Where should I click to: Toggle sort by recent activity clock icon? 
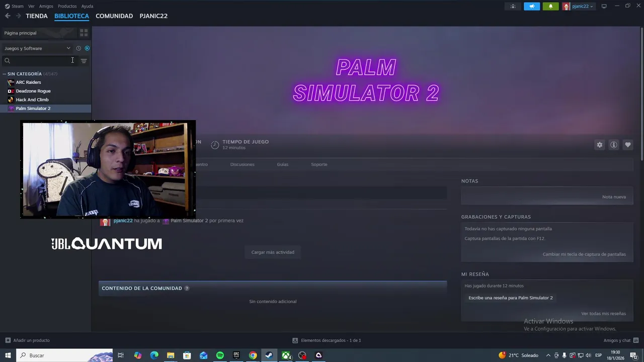78,48
